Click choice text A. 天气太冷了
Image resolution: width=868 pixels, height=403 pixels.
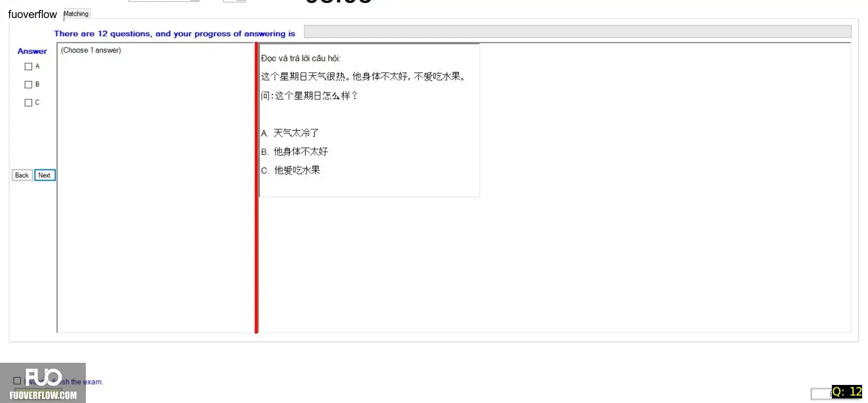pyautogui.click(x=290, y=133)
